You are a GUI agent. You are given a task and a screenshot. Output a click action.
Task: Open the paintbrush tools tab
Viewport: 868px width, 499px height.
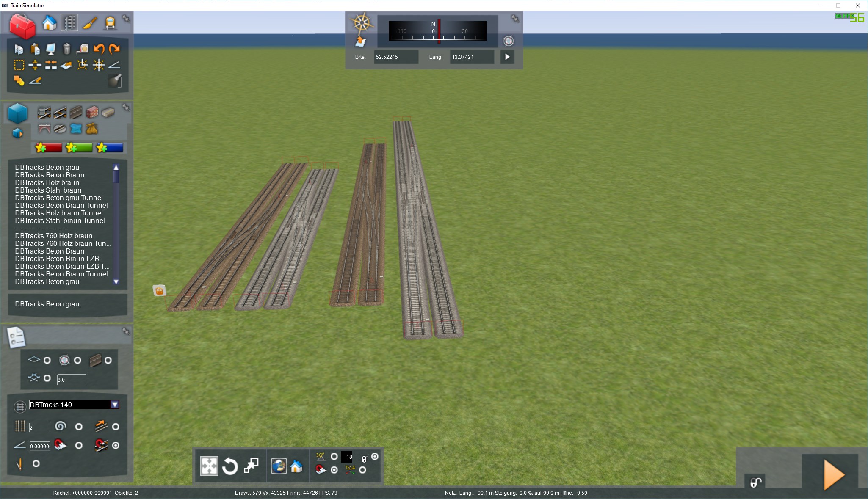90,22
